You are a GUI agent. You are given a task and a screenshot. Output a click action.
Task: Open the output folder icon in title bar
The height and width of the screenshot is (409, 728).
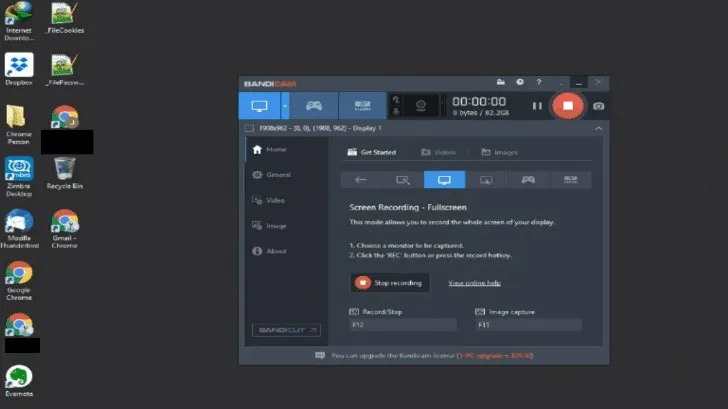501,82
